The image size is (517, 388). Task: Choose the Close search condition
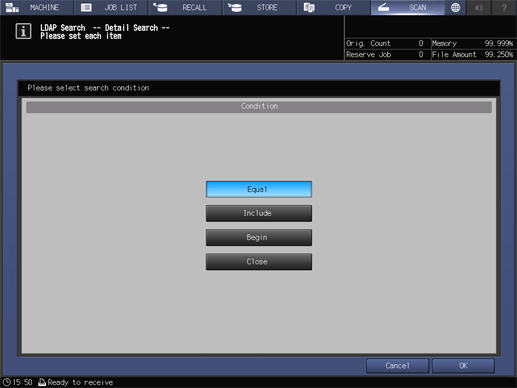click(259, 262)
